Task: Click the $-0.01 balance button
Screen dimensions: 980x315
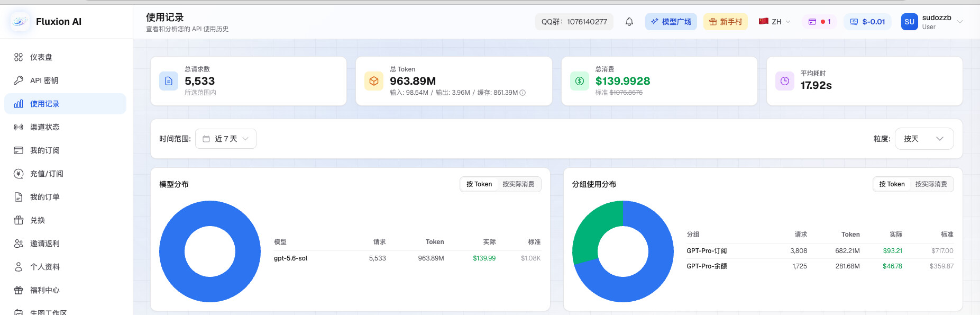Action: [x=867, y=22]
